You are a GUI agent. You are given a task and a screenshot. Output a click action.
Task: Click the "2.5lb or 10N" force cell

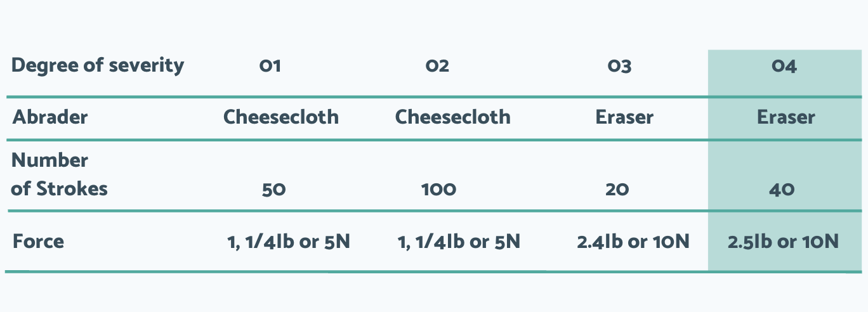click(784, 242)
